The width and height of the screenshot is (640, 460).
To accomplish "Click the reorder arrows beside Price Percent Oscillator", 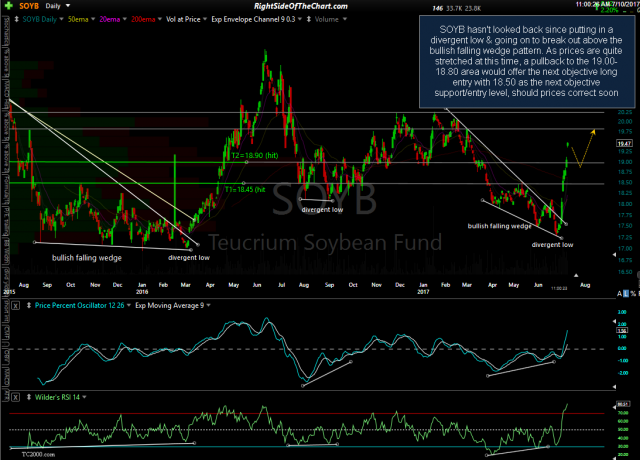I will pyautogui.click(x=29, y=305).
